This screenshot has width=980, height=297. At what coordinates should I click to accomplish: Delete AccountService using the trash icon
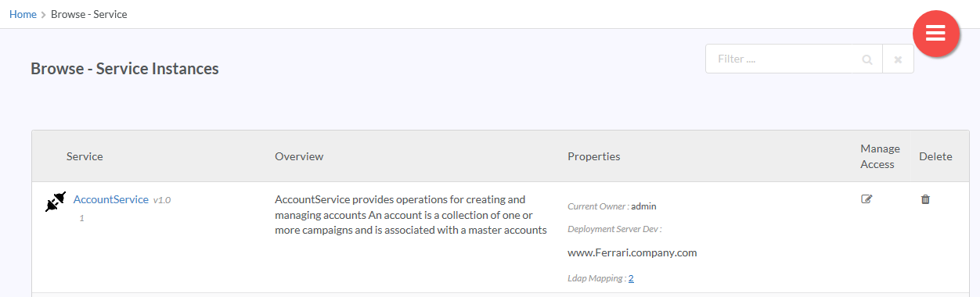[925, 199]
